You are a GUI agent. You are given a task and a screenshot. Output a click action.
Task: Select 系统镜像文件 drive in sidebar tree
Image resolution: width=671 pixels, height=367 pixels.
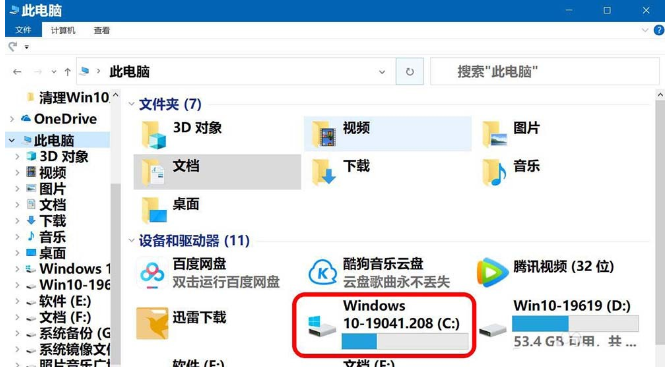(75, 350)
